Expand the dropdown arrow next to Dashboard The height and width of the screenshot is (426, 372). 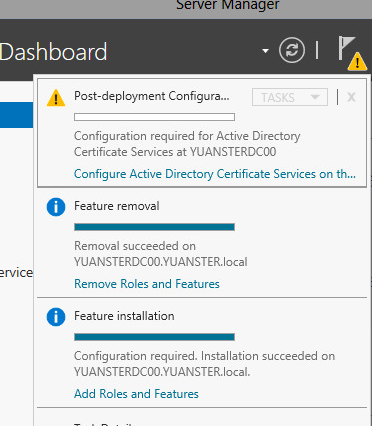265,51
